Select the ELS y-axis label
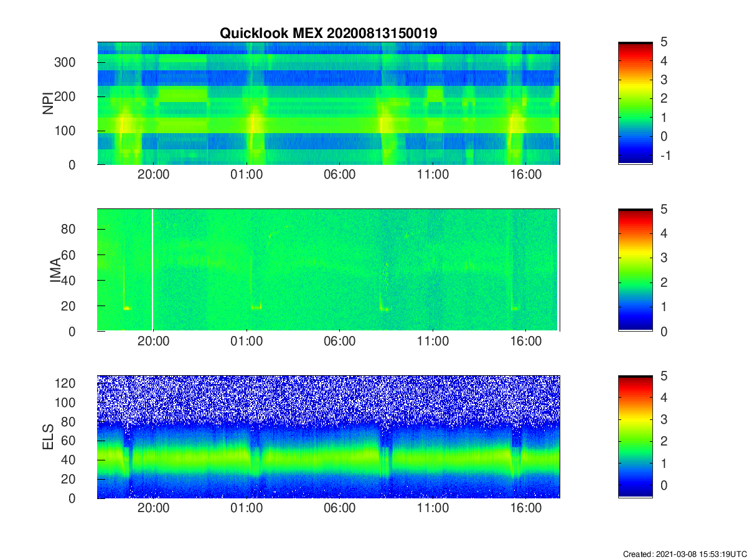The width and height of the screenshot is (747, 560). [47, 437]
